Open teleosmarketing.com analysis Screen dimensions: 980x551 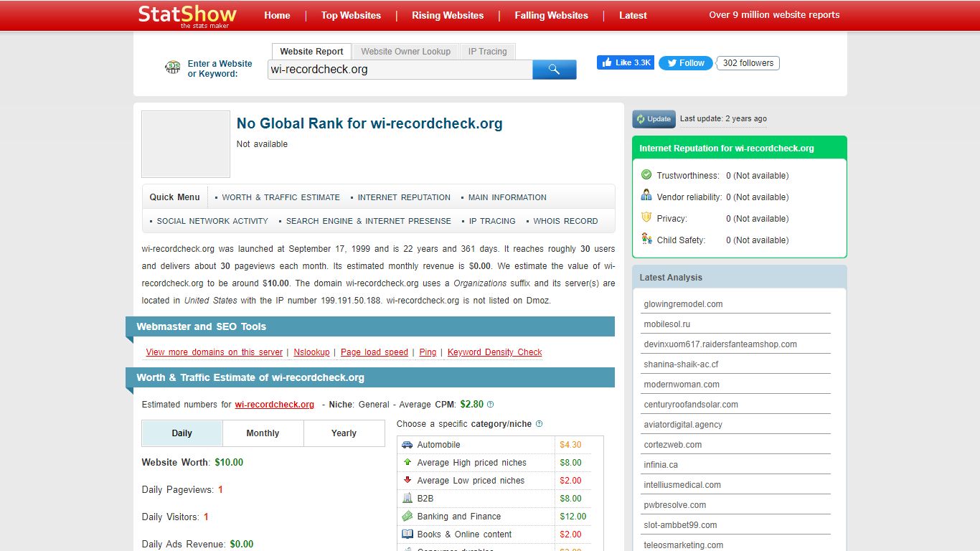pos(684,545)
